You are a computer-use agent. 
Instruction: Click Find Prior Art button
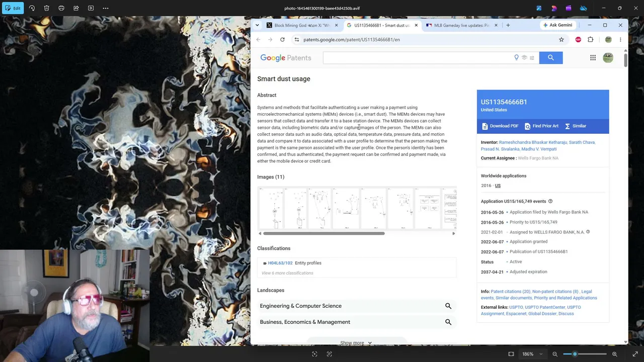click(x=542, y=126)
